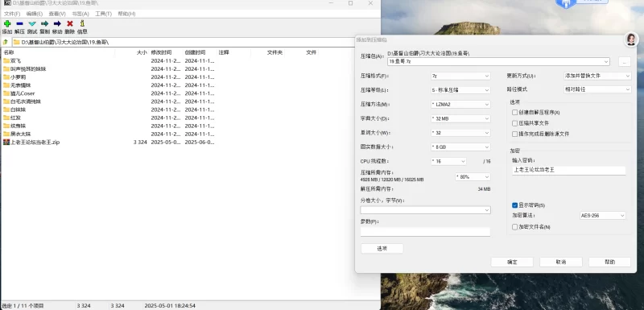Click the up-folder icon beside the address bar
This screenshot has height=310, width=644.
click(x=6, y=42)
